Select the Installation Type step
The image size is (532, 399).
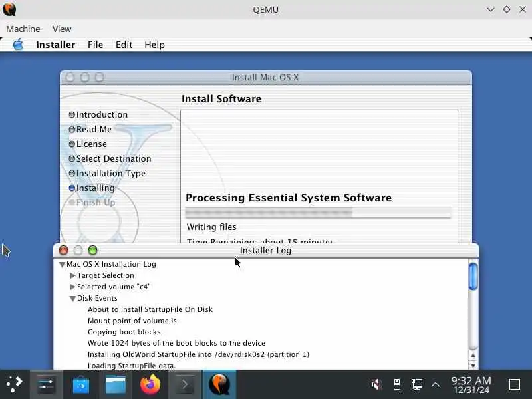111,173
